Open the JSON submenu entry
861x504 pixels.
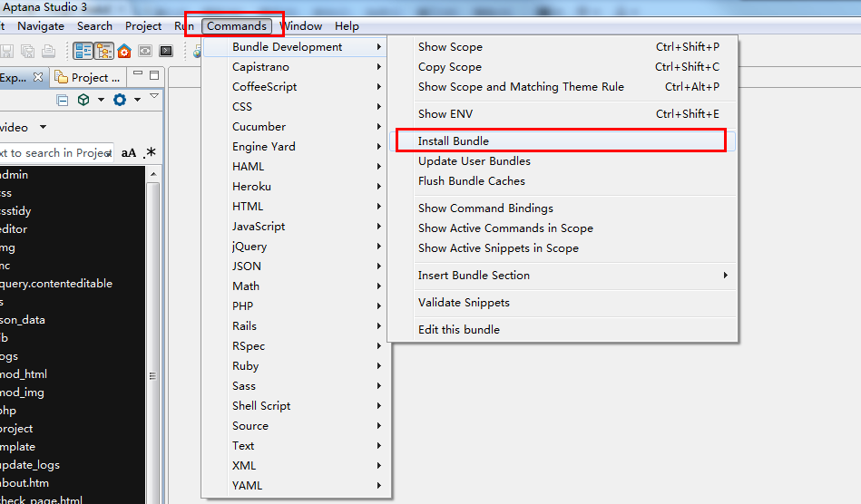pos(295,267)
